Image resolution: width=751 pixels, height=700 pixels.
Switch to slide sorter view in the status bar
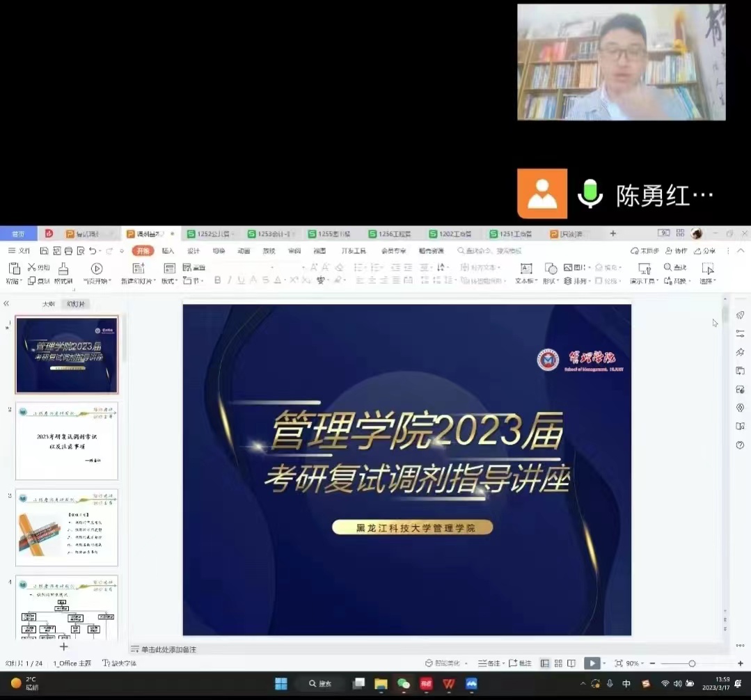(x=558, y=663)
